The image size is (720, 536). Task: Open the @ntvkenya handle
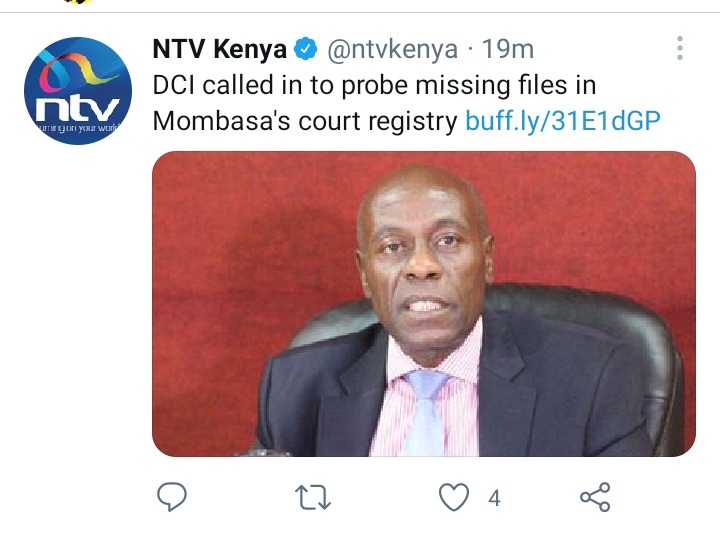[x=393, y=50]
